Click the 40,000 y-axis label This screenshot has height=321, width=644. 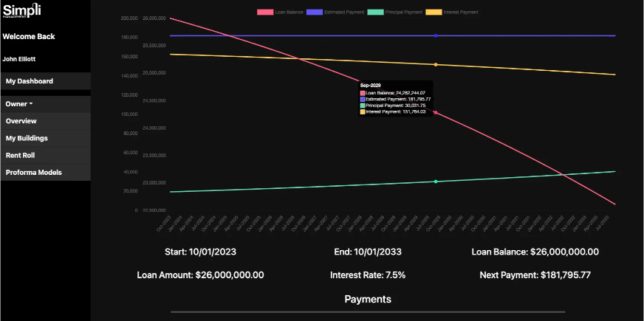point(131,172)
